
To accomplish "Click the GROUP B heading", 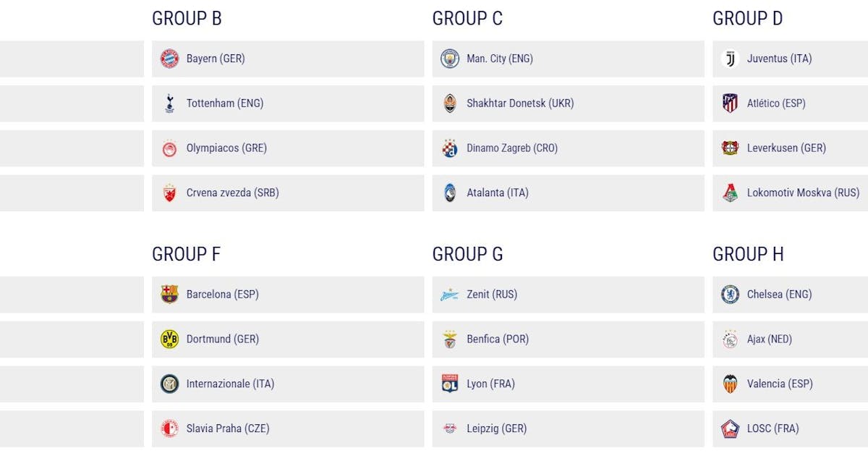I will pos(187,19).
